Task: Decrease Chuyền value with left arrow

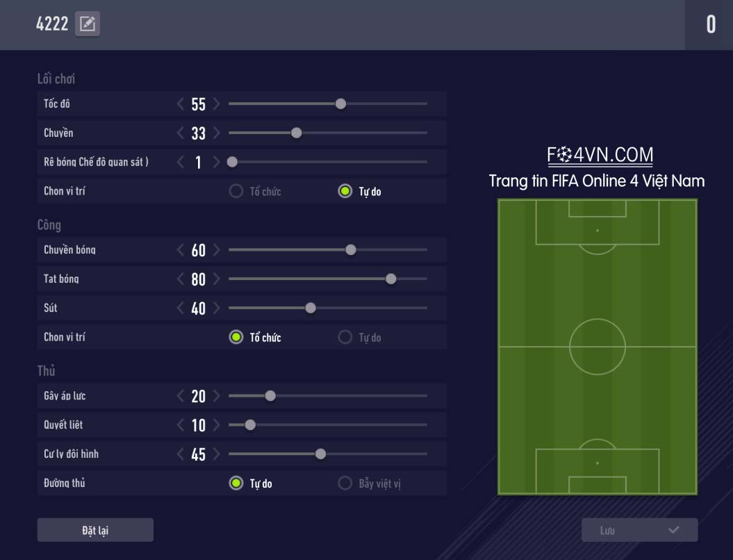Action: pos(181,133)
